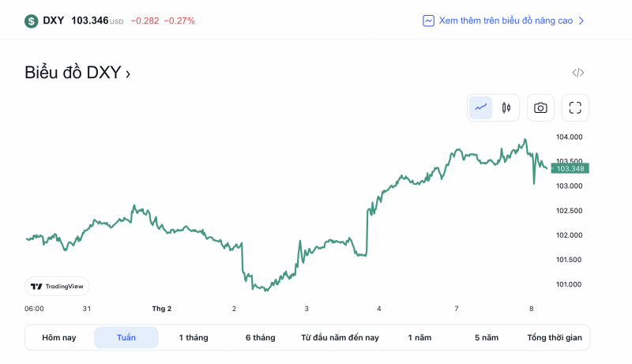The width and height of the screenshot is (632, 364).
Task: Select the 'Tuần' time range
Action: (x=126, y=338)
